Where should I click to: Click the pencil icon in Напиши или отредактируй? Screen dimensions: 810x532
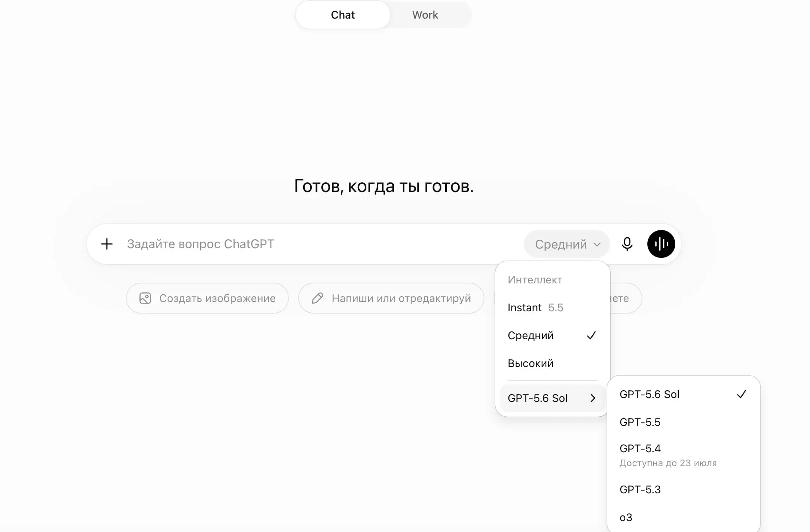click(317, 298)
